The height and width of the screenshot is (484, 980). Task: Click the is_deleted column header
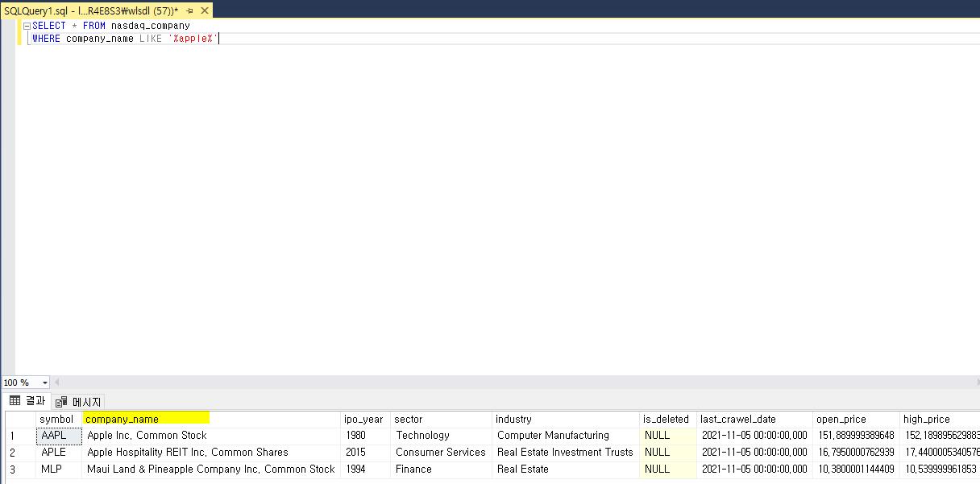point(668,419)
